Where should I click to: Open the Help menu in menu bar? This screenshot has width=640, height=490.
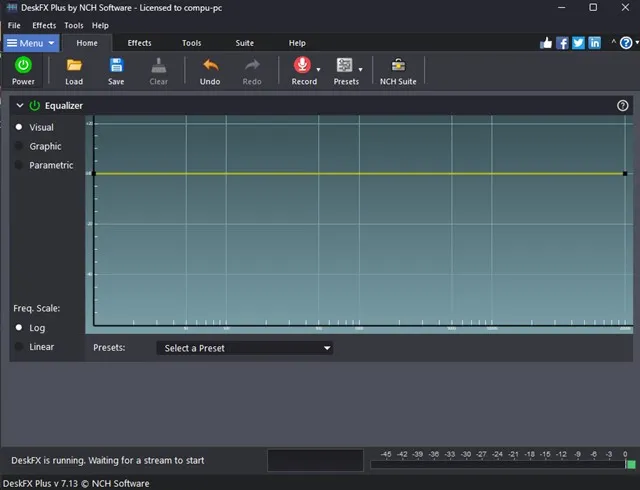(100, 25)
